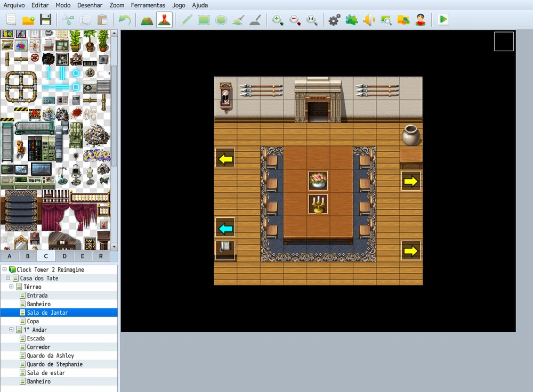The image size is (533, 392).
Task: Choose the Ellipse drawing tool
Action: [221, 20]
